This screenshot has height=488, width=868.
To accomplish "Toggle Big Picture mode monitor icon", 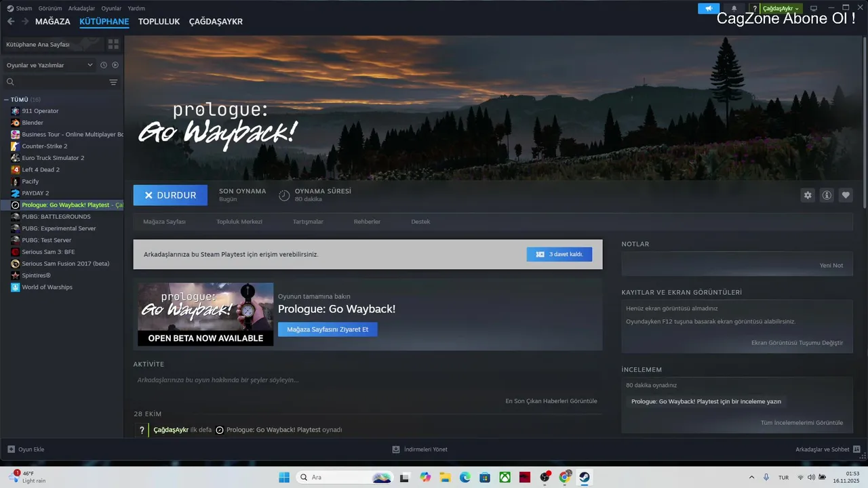I will (814, 8).
